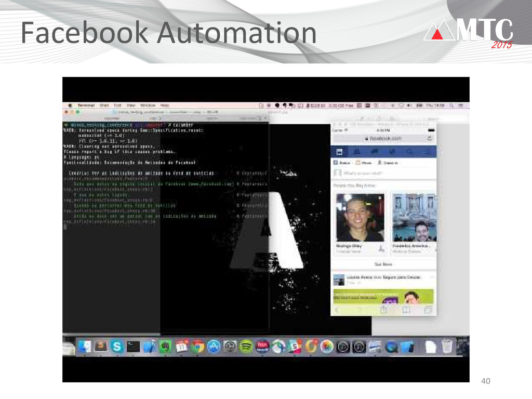Open Frederico America's suggested friend photo
The width and height of the screenshot is (532, 399).
coord(414,218)
